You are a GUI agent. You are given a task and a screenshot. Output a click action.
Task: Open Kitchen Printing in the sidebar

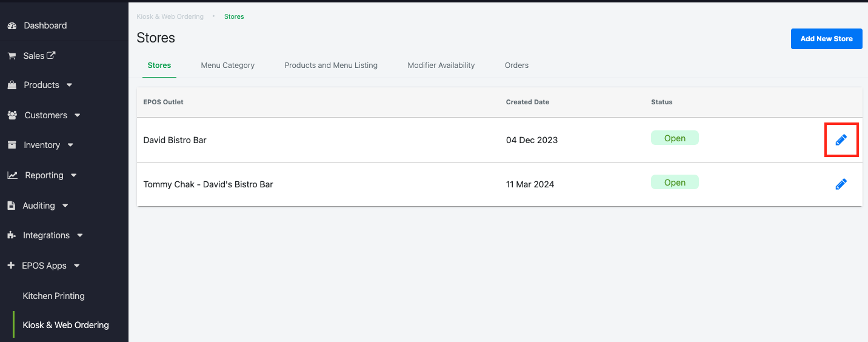coord(53,296)
